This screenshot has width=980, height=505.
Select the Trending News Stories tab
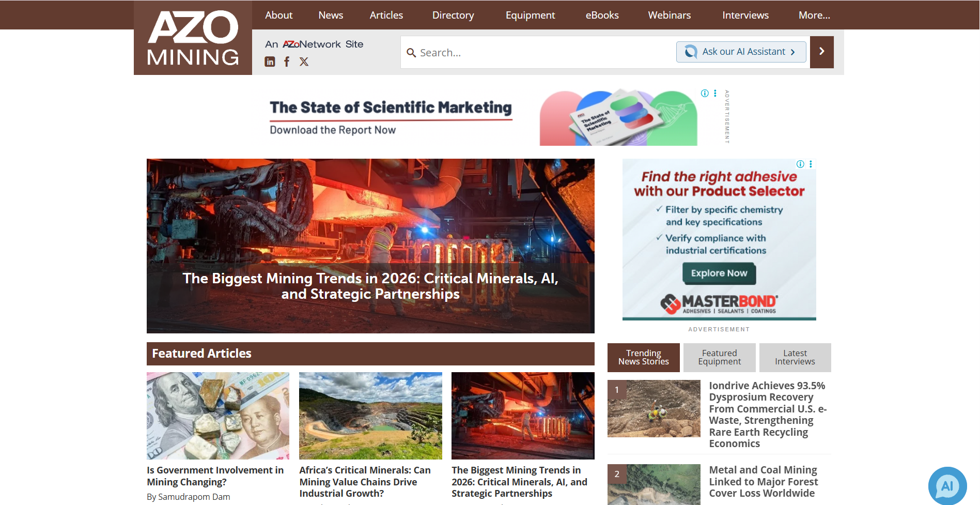644,357
